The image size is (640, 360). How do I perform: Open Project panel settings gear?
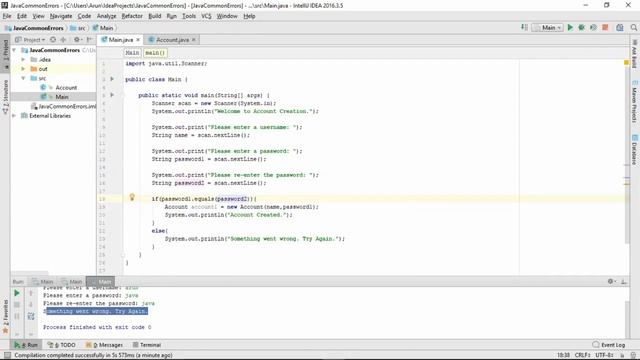77,40
